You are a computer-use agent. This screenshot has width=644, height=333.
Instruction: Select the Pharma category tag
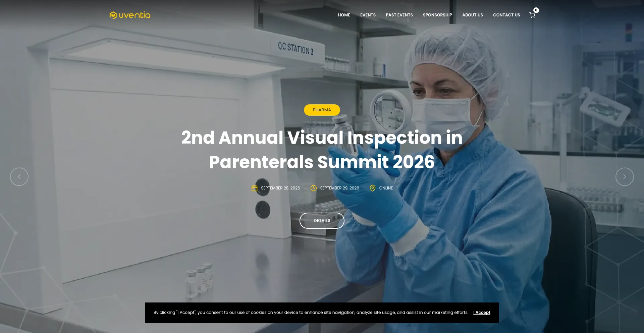tap(322, 110)
